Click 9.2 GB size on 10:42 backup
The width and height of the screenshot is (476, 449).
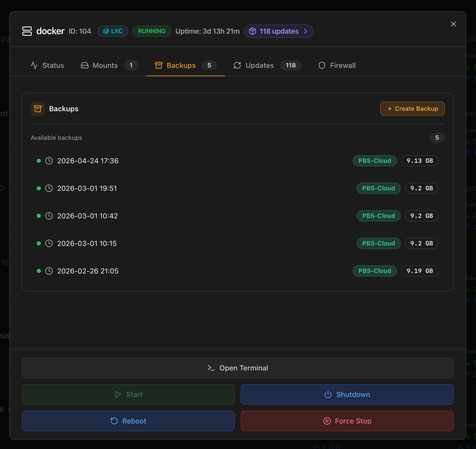coord(422,216)
